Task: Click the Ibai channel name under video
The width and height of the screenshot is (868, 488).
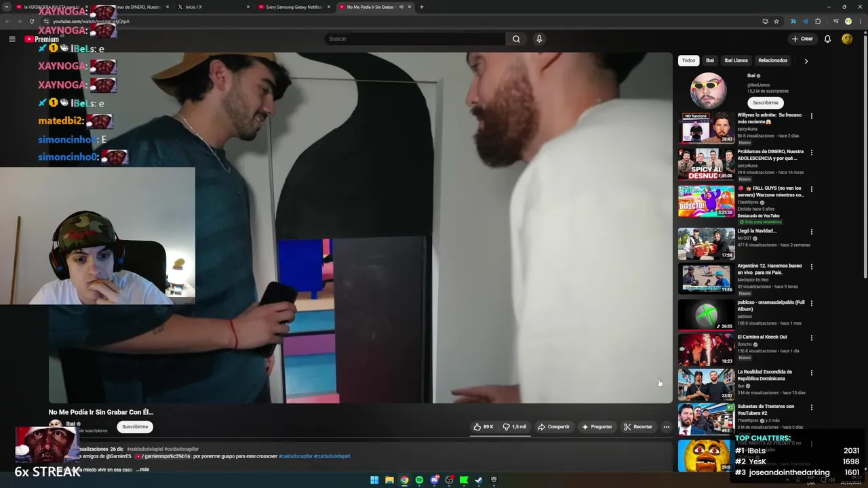Action: click(x=71, y=424)
